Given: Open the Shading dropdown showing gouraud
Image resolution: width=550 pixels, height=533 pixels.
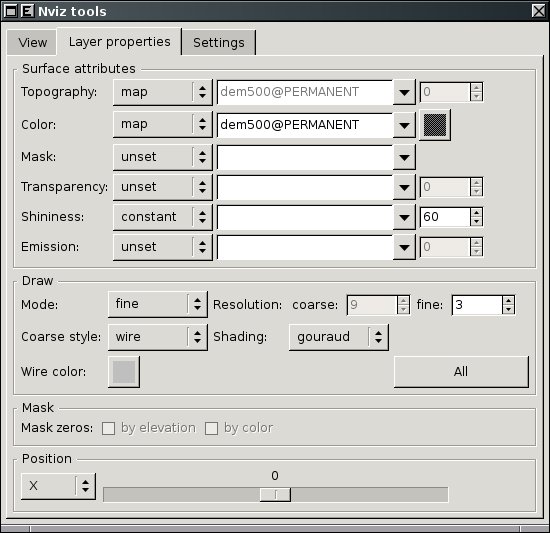Looking at the screenshot, I should point(339,337).
